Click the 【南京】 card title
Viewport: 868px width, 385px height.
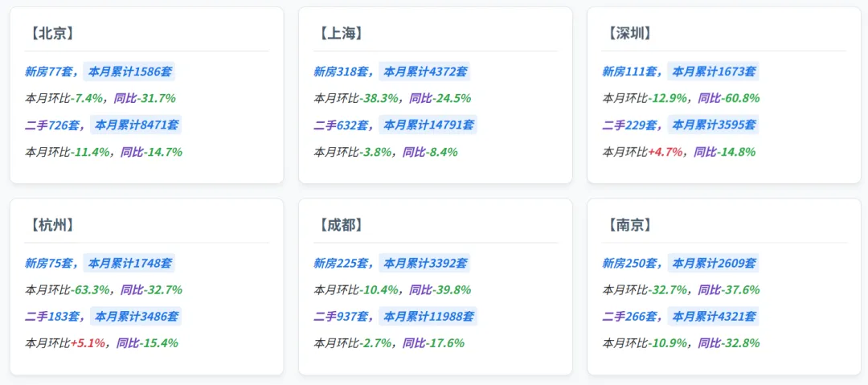click(627, 225)
